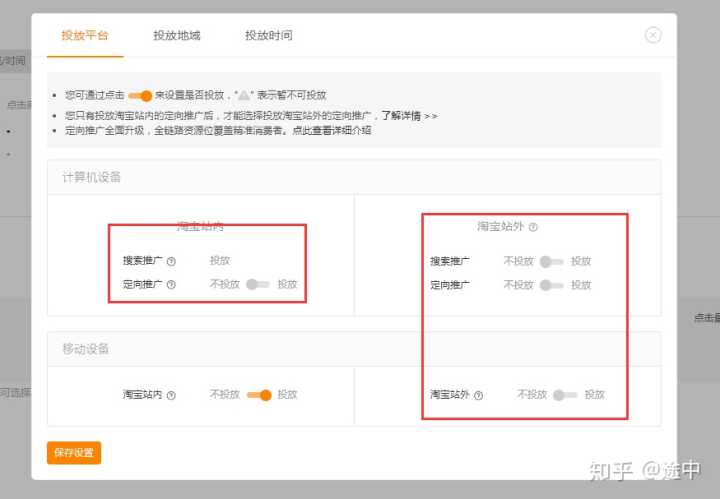720x499 pixels.
Task: Click help icon beside computer 淘宝站外 heading
Action: 533,227
